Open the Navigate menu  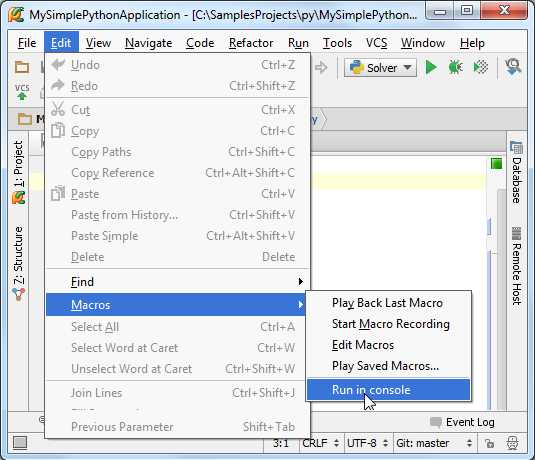click(x=148, y=43)
